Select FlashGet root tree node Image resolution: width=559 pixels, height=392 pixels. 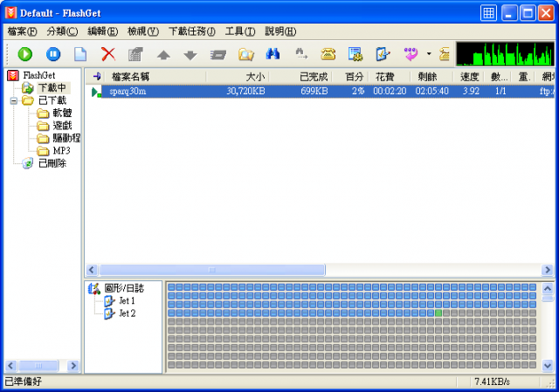(x=38, y=75)
